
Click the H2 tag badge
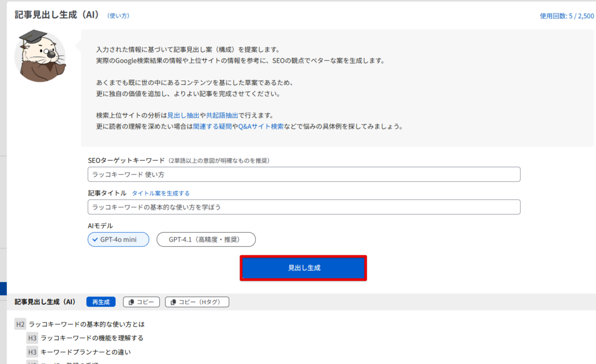coord(20,324)
